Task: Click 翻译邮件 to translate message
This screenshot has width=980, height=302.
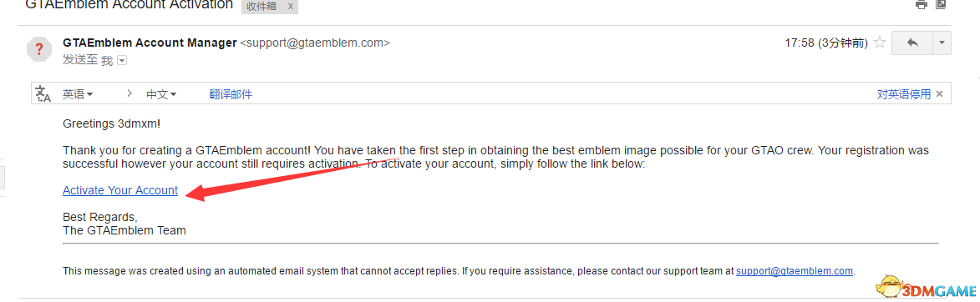Action: 231,94
